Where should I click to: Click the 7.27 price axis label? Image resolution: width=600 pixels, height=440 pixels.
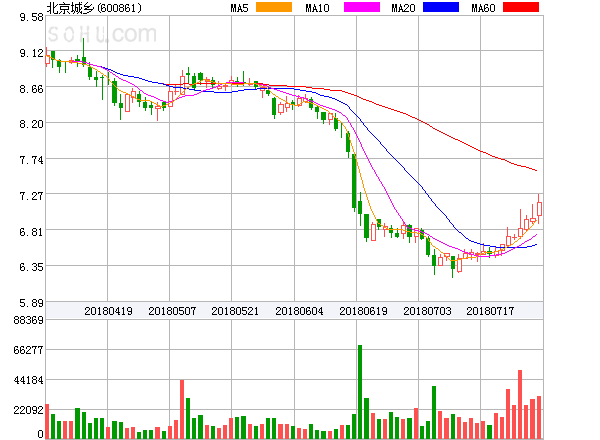(x=32, y=196)
